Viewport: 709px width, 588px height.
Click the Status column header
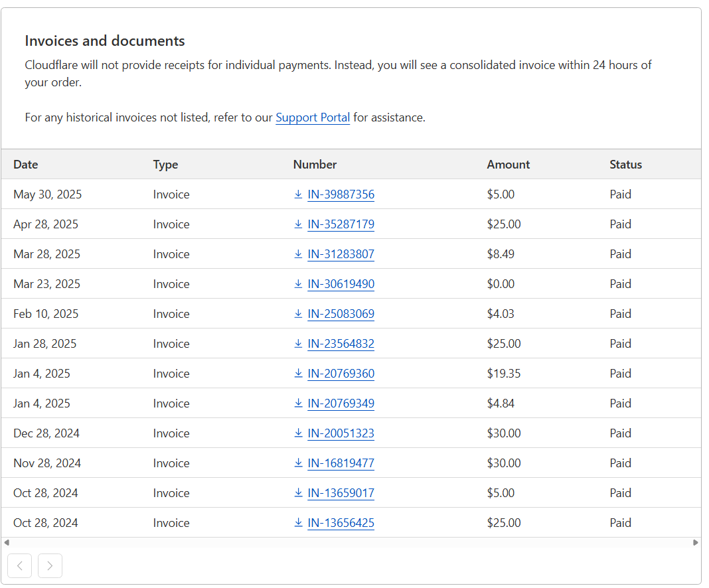625,165
